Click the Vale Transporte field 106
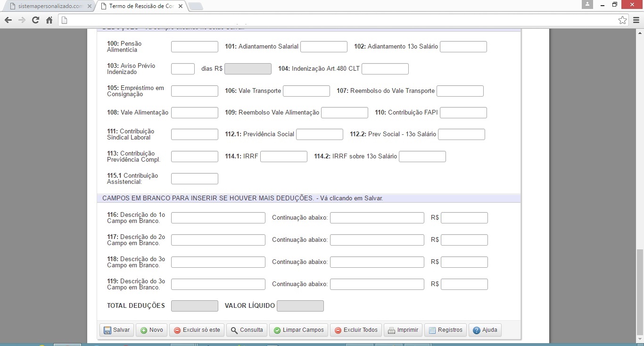 click(306, 91)
